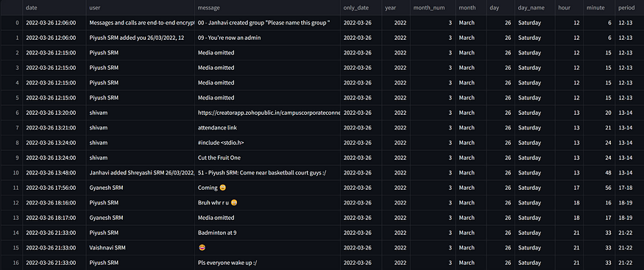Click 'Piyush SRM added you' user cell
Screen dimensions: 644x270
coord(141,38)
